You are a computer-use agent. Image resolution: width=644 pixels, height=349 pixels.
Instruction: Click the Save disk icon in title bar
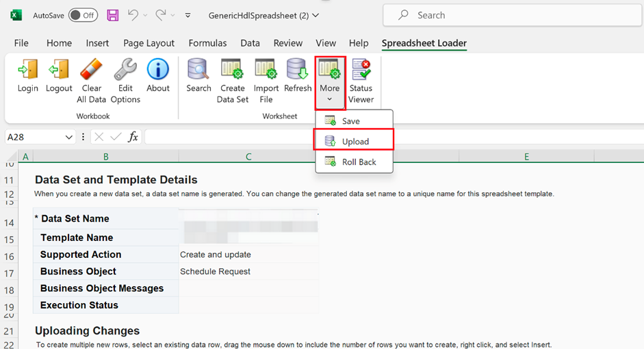[x=113, y=15]
